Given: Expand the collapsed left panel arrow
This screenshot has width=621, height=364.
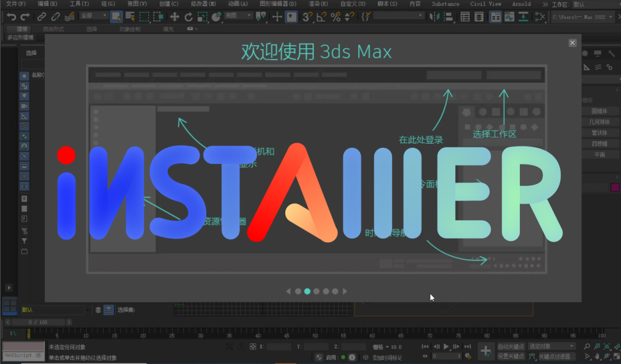Looking at the screenshot, I should (9, 288).
